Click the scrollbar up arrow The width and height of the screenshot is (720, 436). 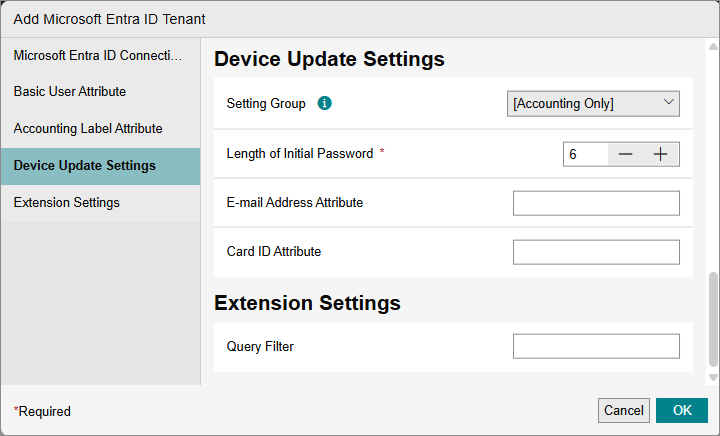[x=713, y=46]
